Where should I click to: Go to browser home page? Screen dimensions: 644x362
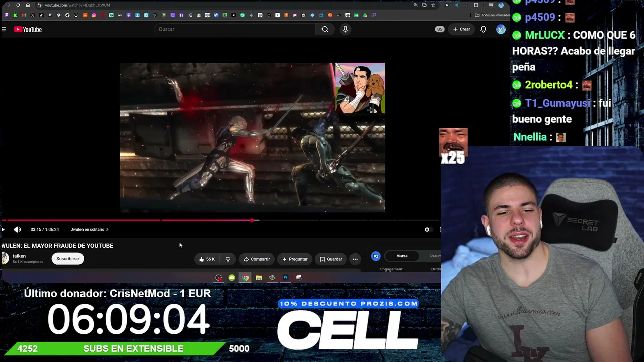click(28, 5)
